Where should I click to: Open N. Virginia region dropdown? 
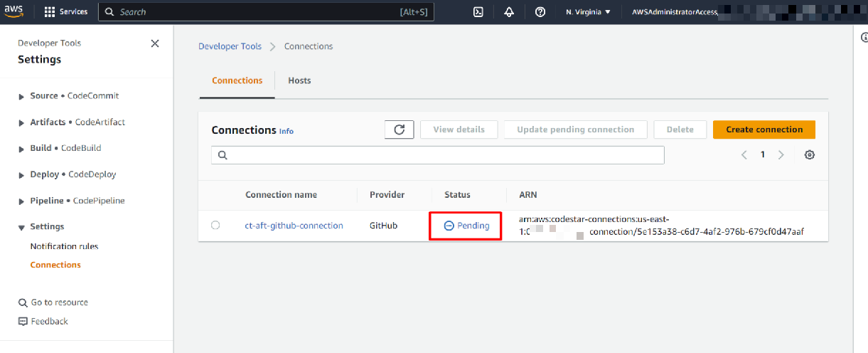pyautogui.click(x=588, y=12)
